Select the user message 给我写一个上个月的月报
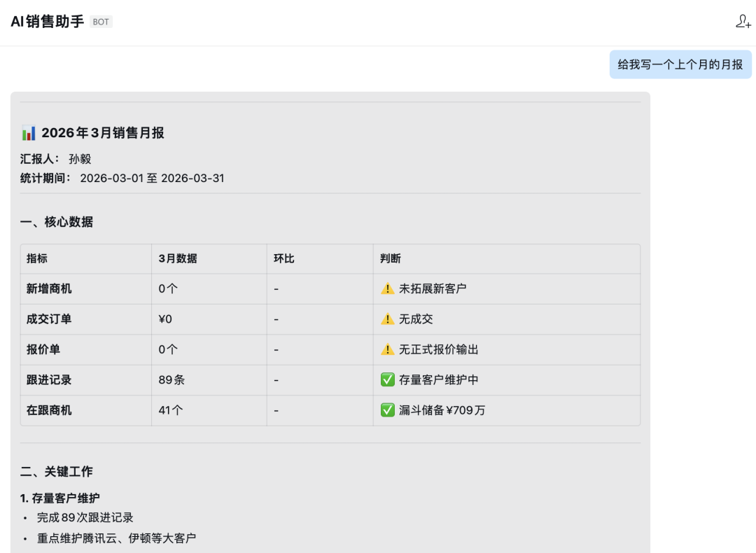756x553 pixels. click(x=680, y=64)
